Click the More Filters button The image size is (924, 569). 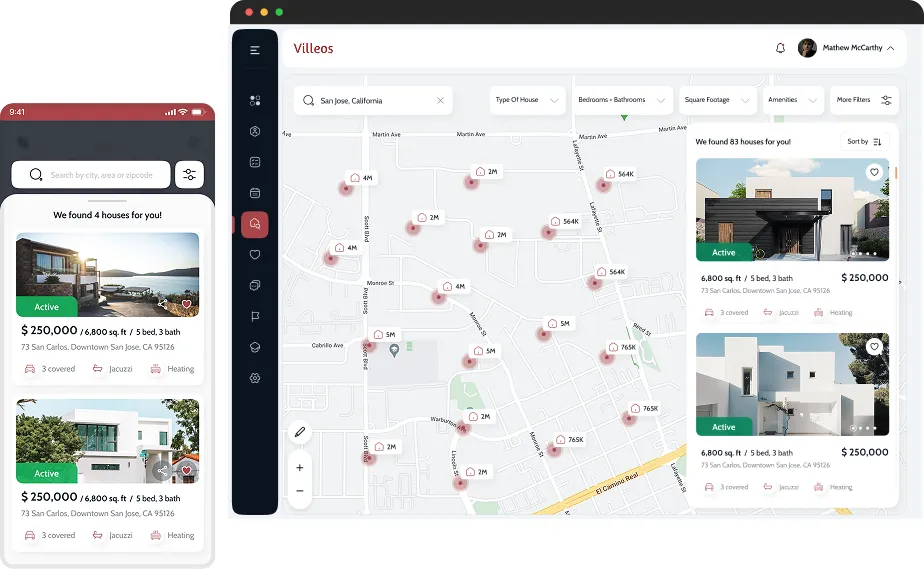[x=863, y=100]
